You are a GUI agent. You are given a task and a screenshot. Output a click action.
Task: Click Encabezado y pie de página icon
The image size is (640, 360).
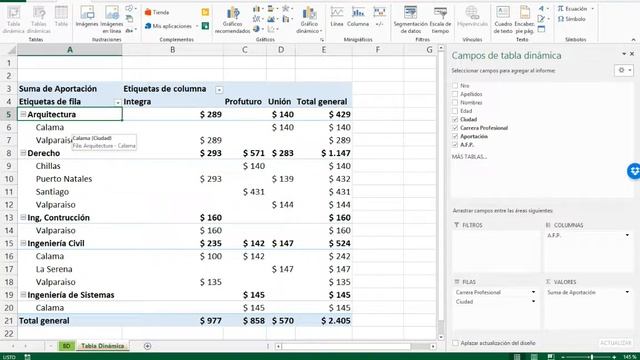coord(524,20)
